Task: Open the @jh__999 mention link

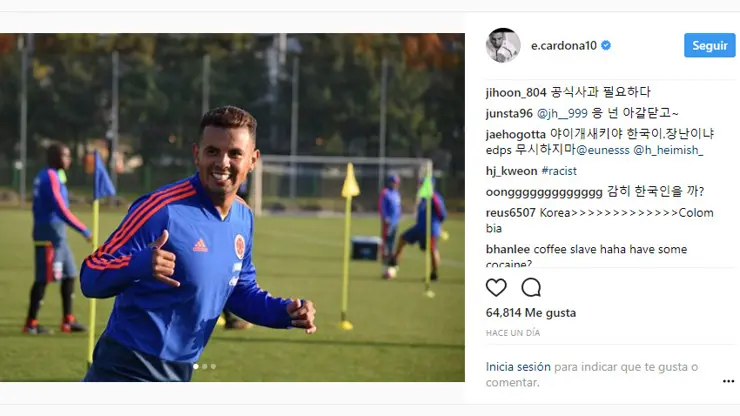Action: tap(562, 113)
